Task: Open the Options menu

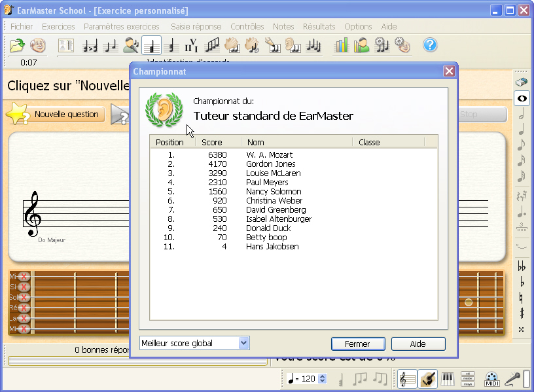Action: tap(358, 27)
